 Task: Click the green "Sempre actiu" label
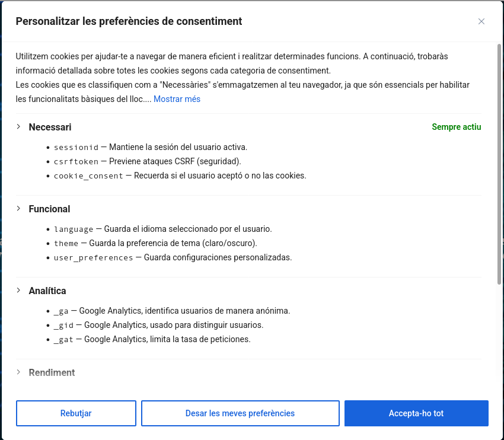[x=457, y=127]
